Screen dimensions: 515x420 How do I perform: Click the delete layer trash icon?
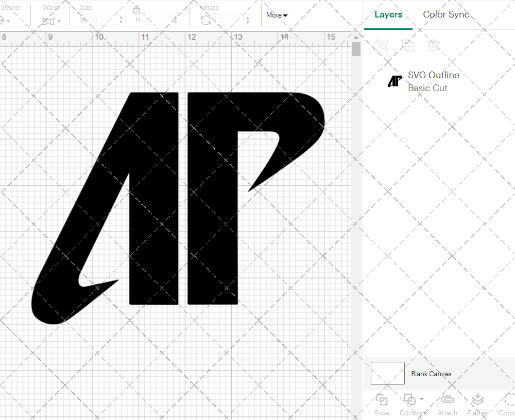(434, 45)
